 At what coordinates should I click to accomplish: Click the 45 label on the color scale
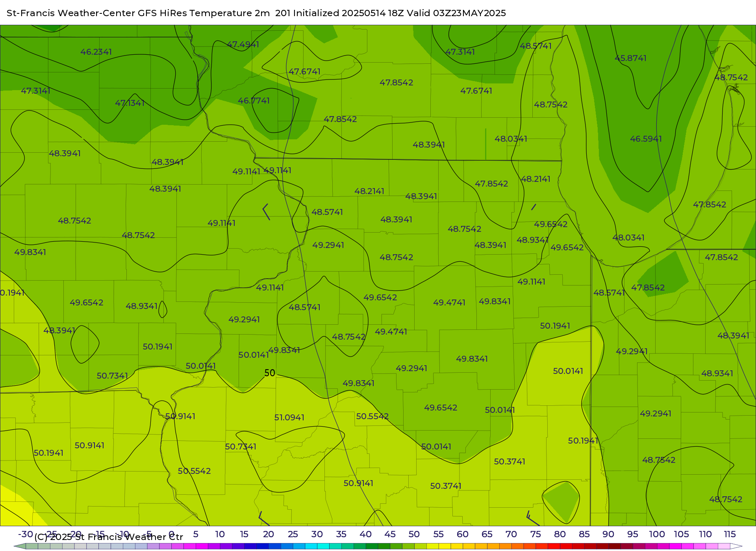390,534
